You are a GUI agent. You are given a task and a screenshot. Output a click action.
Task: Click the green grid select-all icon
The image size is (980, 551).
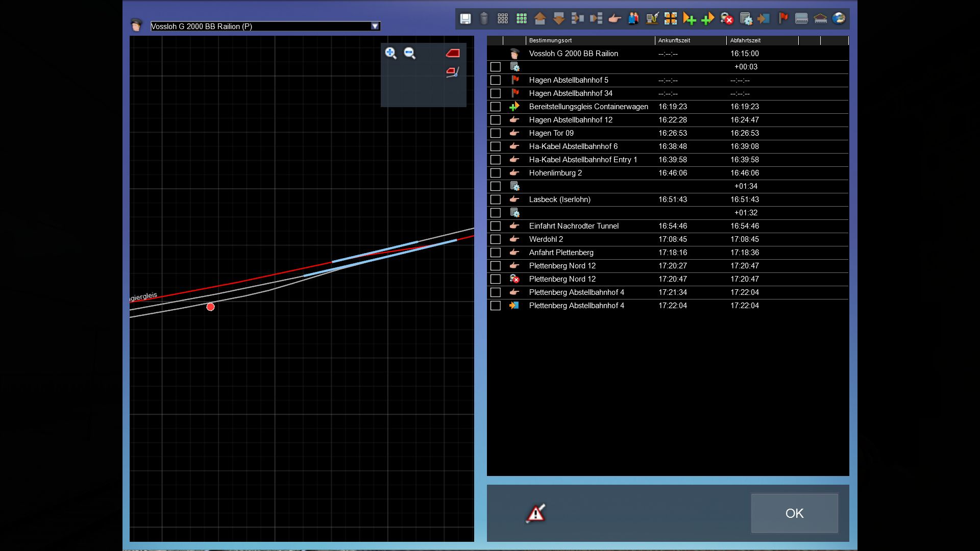click(x=521, y=19)
